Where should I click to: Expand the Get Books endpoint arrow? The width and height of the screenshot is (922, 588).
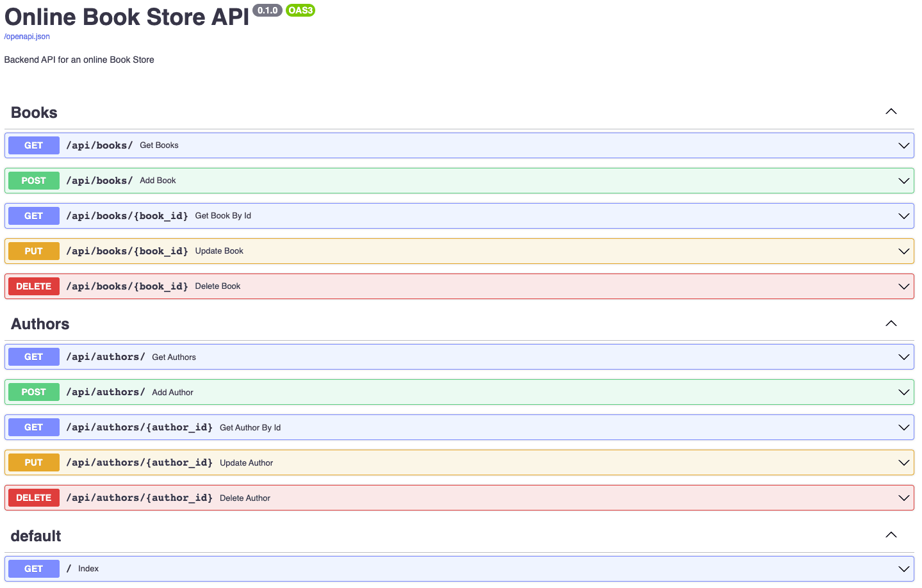[x=904, y=145]
